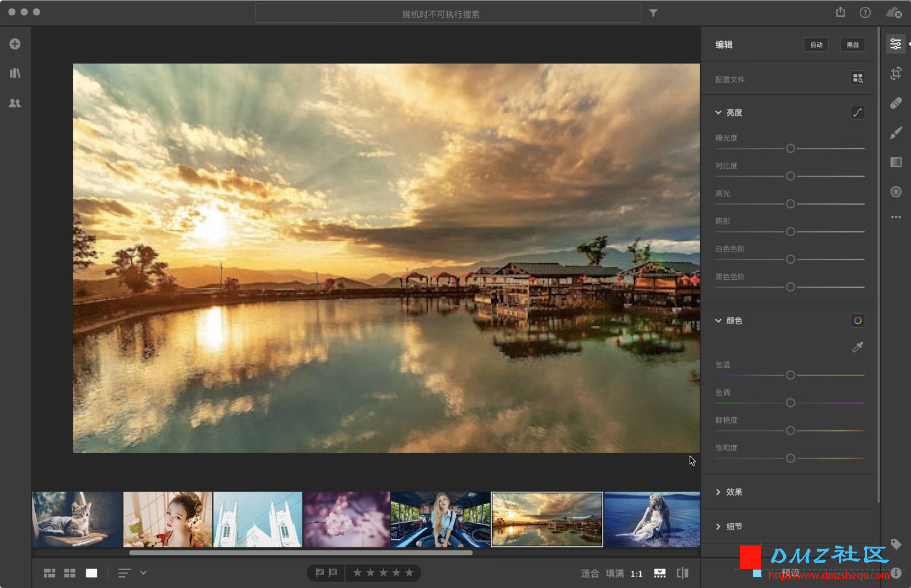The height and width of the screenshot is (588, 911).
Task: Flag the photo as picked
Action: point(319,573)
